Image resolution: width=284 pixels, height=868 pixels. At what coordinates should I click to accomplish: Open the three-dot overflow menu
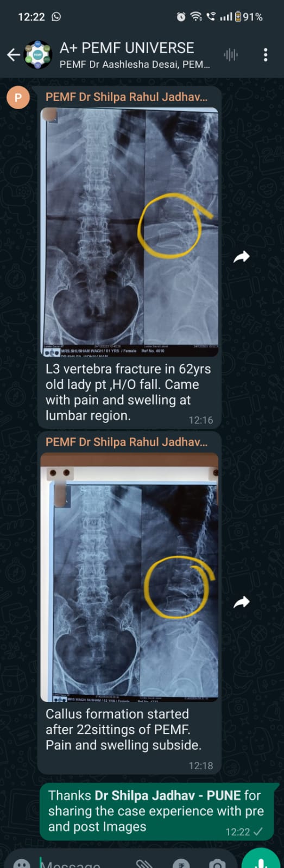(265, 55)
